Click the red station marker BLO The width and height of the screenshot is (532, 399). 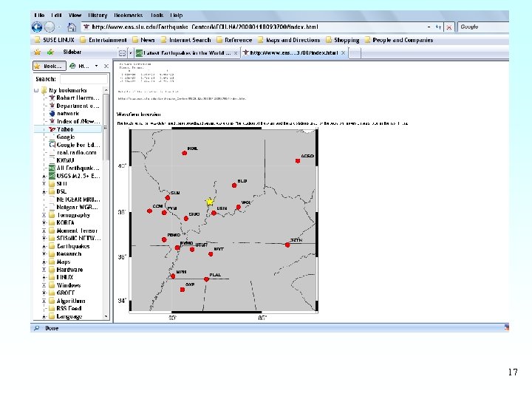coord(233,185)
